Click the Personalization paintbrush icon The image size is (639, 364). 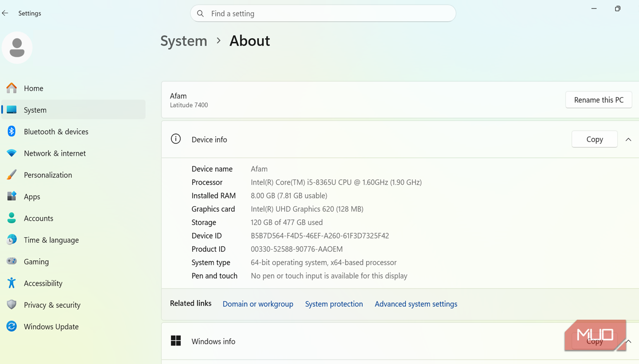point(12,175)
